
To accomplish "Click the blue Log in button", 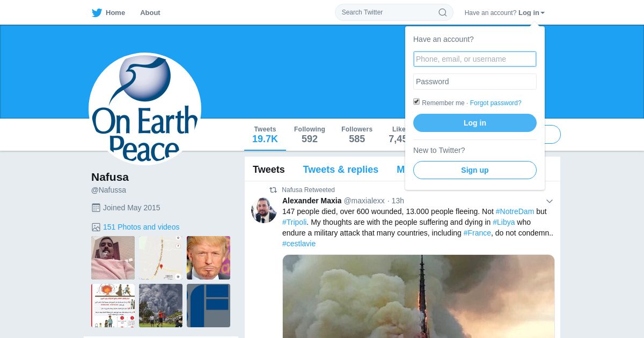I will coord(475,123).
